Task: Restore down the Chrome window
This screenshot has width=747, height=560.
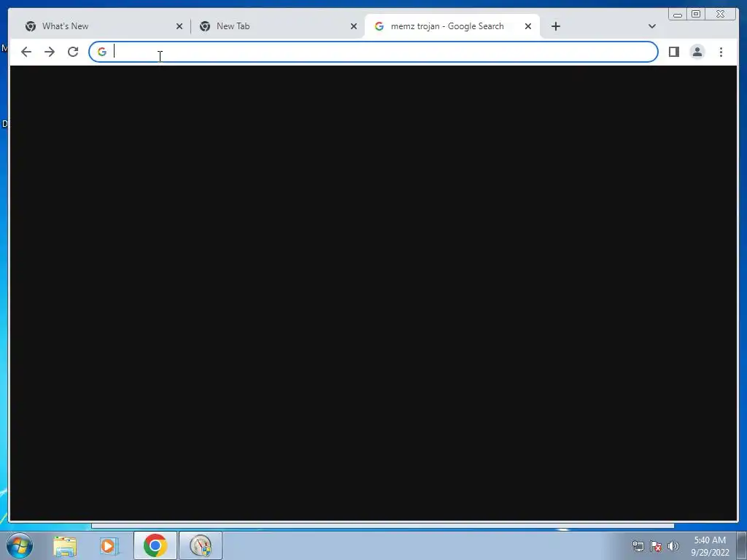Action: pos(695,15)
